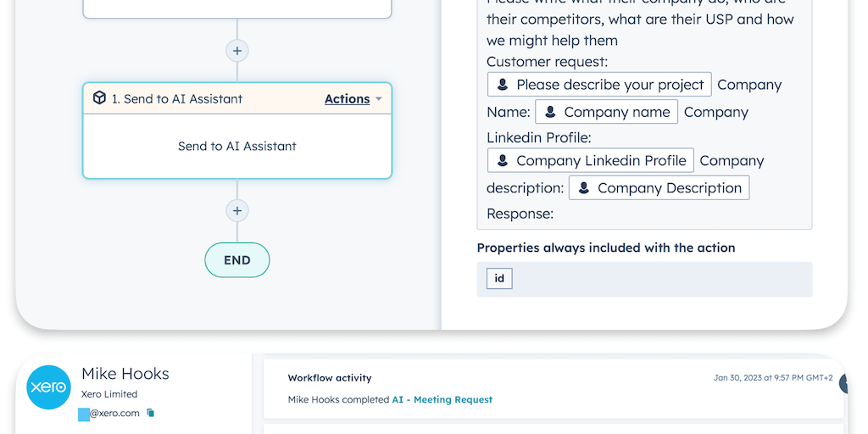Select the Company Linkedin Profile token
The width and height of the screenshot is (868, 434).
pos(590,161)
